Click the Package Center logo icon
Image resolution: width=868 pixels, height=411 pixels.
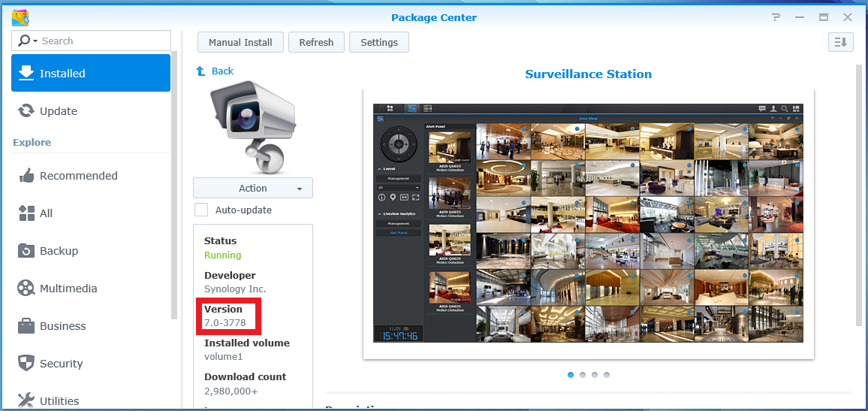[x=20, y=17]
